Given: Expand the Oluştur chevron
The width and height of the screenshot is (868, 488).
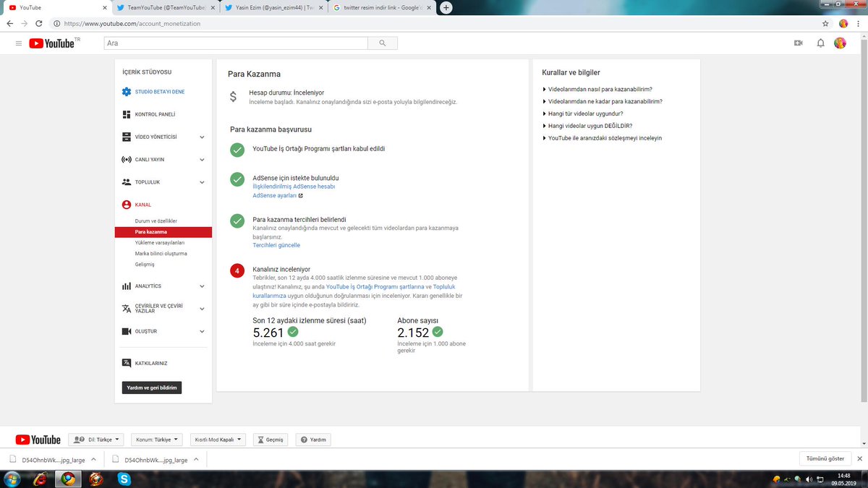Looking at the screenshot, I should point(202,331).
